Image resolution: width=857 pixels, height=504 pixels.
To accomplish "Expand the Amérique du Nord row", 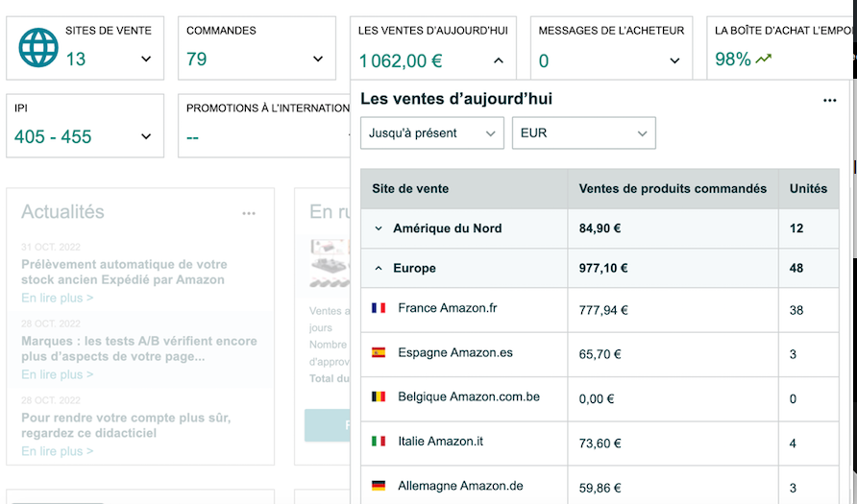I will (x=379, y=228).
